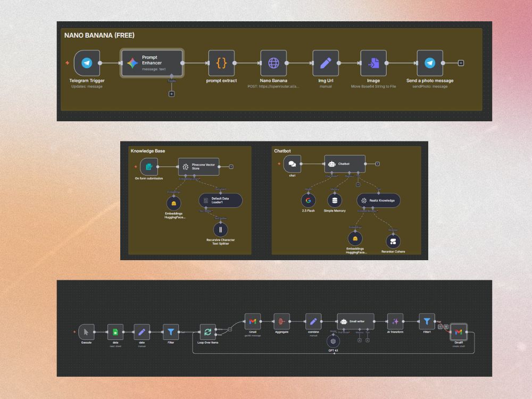The width and height of the screenshot is (532, 399).
Task: Open the Reranker Cohere node
Action: point(393,242)
